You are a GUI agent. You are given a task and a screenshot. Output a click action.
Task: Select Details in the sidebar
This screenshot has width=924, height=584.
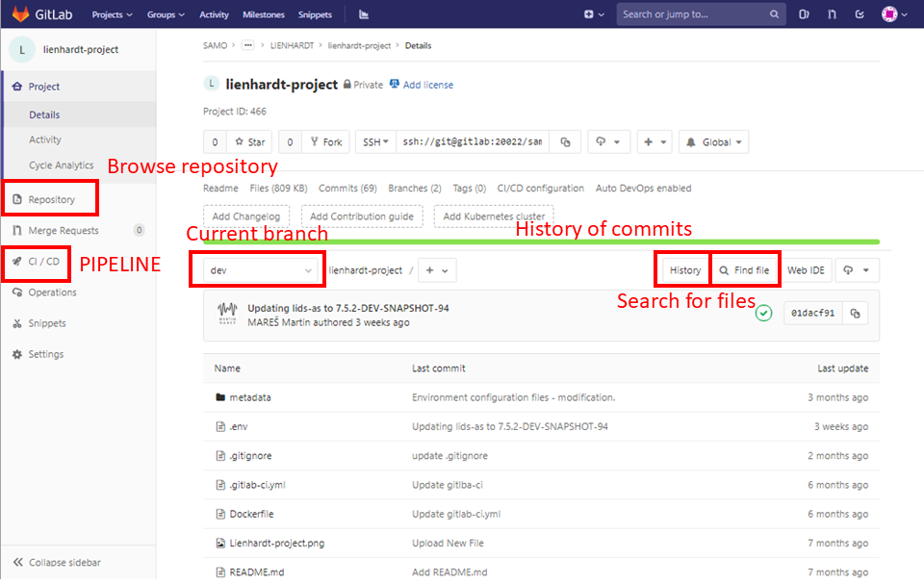point(44,114)
